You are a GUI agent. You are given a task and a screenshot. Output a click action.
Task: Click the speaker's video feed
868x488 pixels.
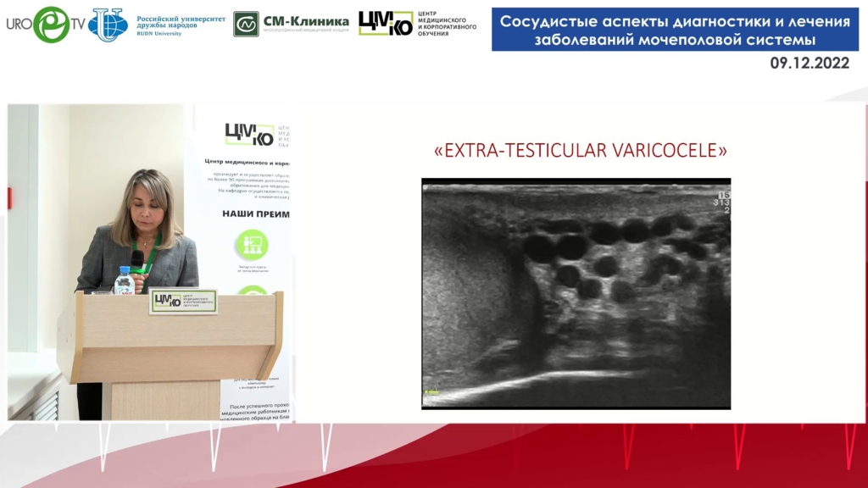click(148, 263)
